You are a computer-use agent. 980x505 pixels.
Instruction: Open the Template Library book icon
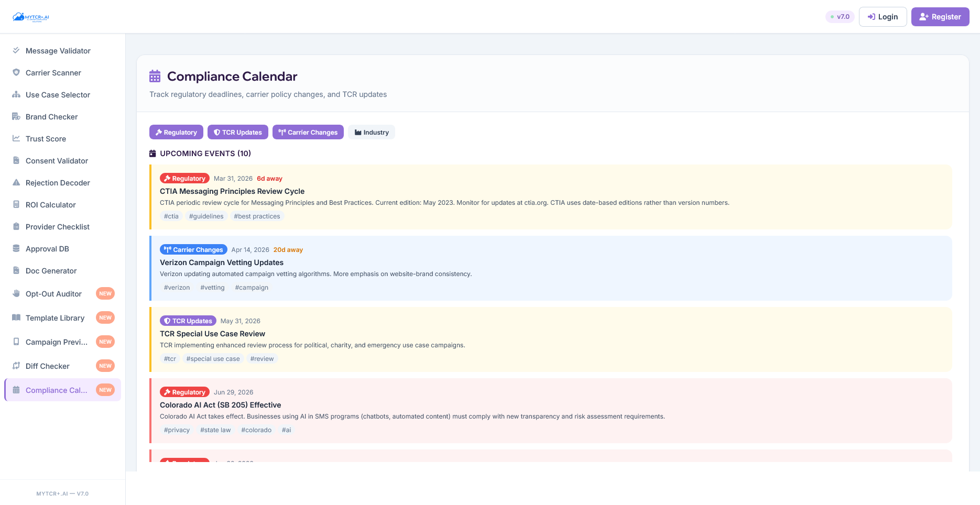point(16,317)
